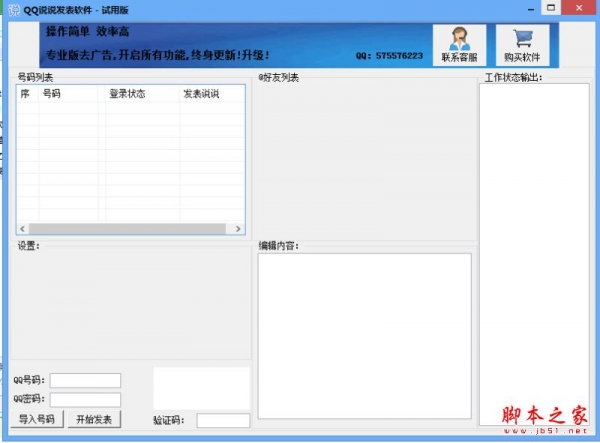The image size is (600, 443).
Task: Click inside the 编辑内容 text area
Action: pyautogui.click(x=365, y=336)
